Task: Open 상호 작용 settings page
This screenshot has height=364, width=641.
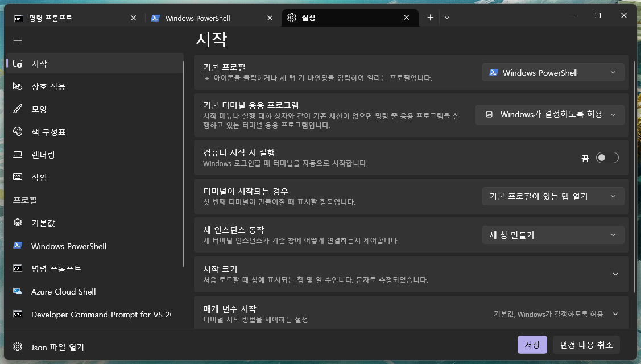Action: 94,86
